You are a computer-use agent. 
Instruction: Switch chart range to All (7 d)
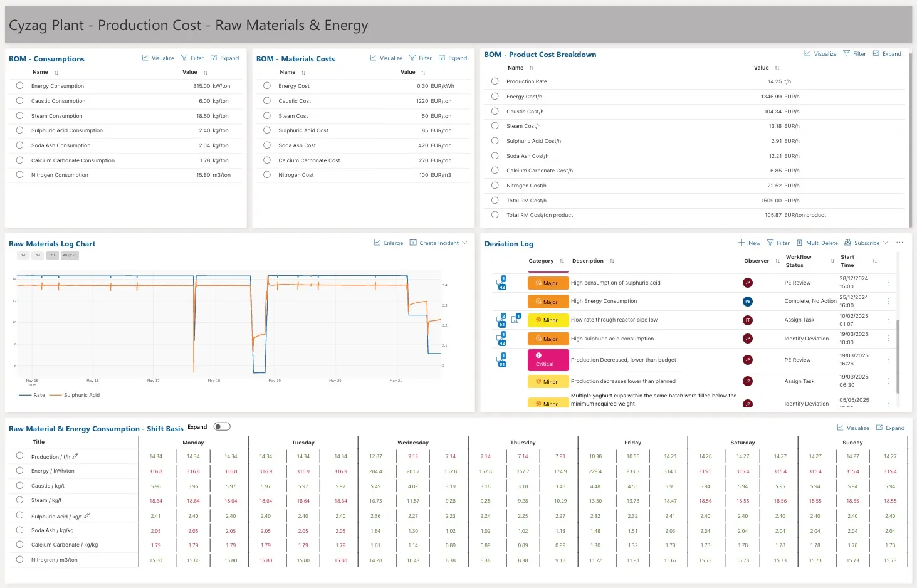tap(70, 255)
